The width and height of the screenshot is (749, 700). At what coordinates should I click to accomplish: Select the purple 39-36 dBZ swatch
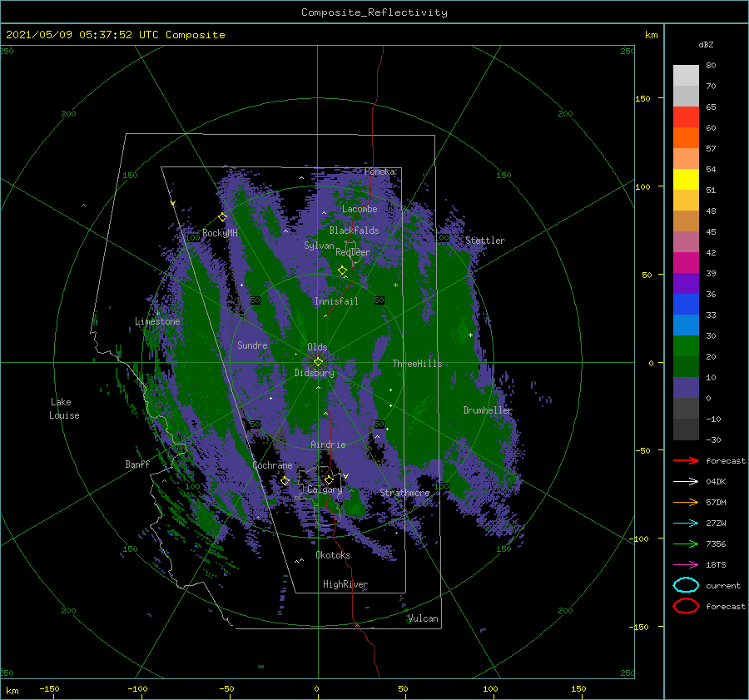click(686, 284)
